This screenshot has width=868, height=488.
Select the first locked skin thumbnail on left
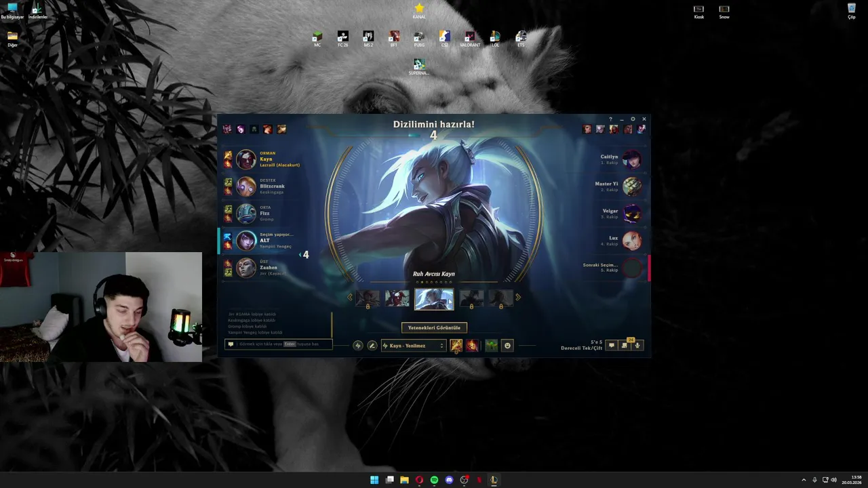pyautogui.click(x=368, y=298)
